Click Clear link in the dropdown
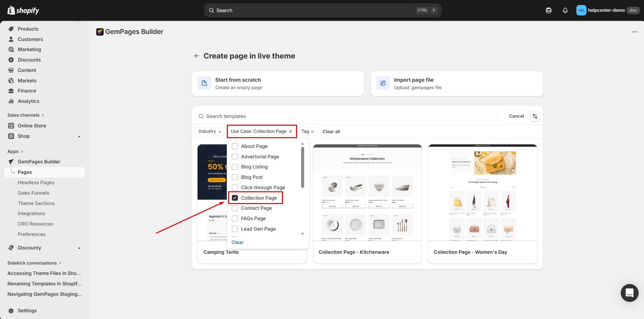 click(x=237, y=242)
